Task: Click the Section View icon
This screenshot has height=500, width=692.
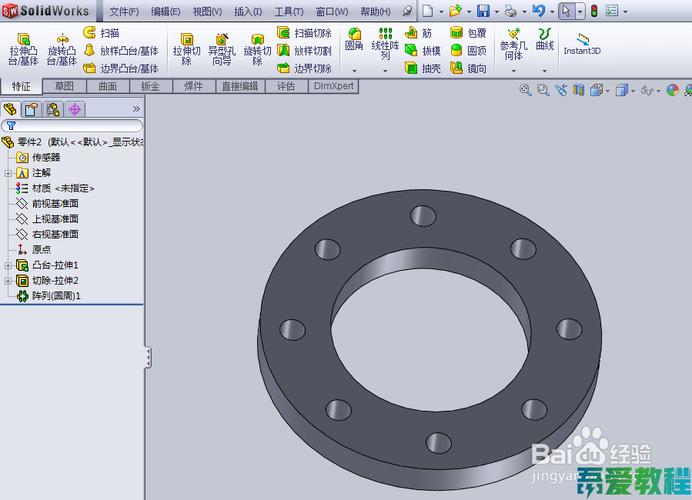Action: (x=579, y=90)
